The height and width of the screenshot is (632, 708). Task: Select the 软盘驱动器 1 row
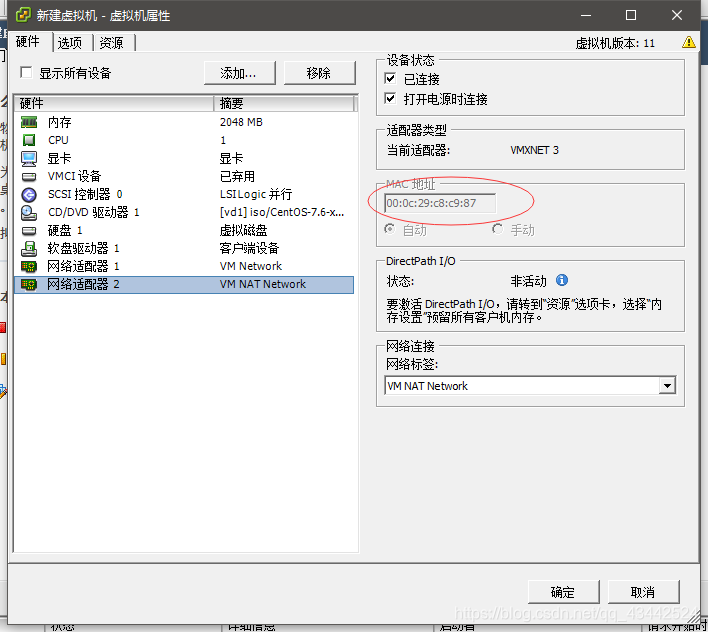tap(184, 248)
